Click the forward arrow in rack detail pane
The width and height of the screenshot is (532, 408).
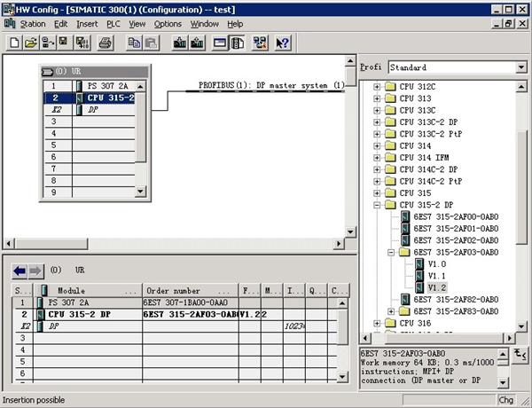(35, 271)
